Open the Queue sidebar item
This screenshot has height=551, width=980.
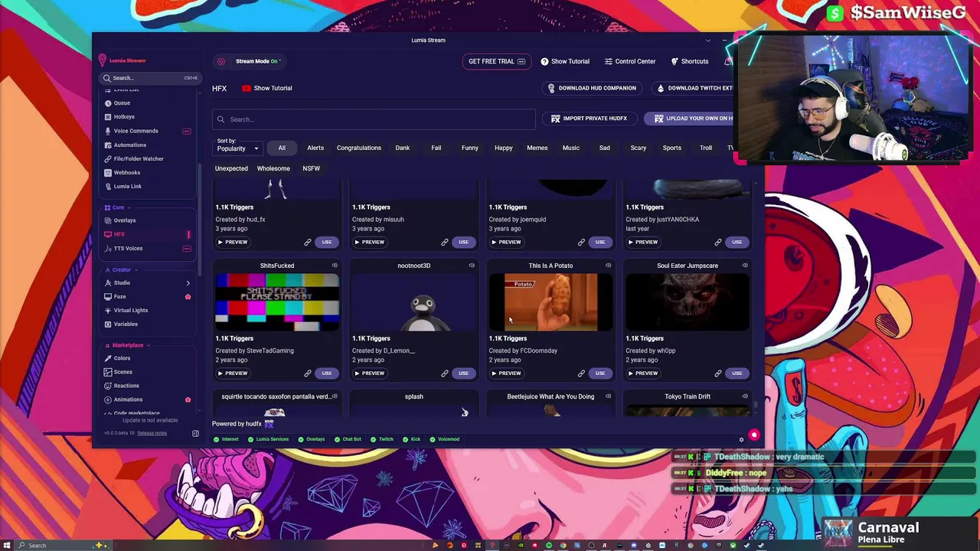tap(122, 103)
